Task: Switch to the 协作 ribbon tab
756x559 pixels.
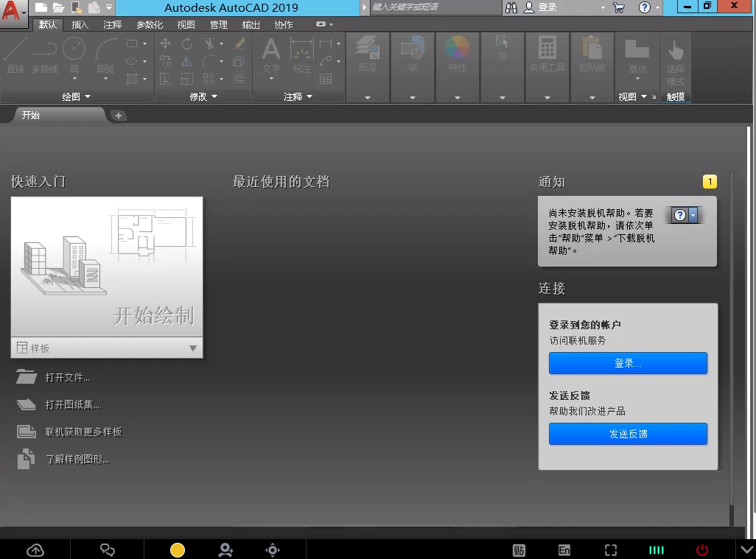Action: (x=284, y=24)
